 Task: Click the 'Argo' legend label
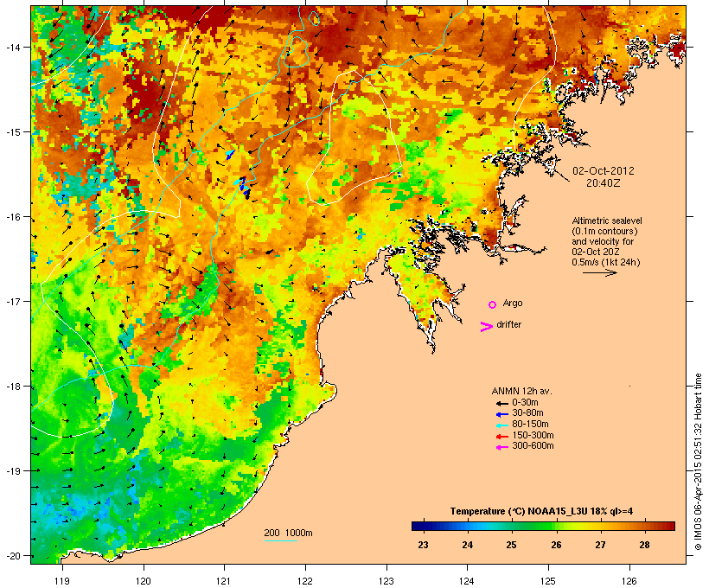tap(513, 304)
